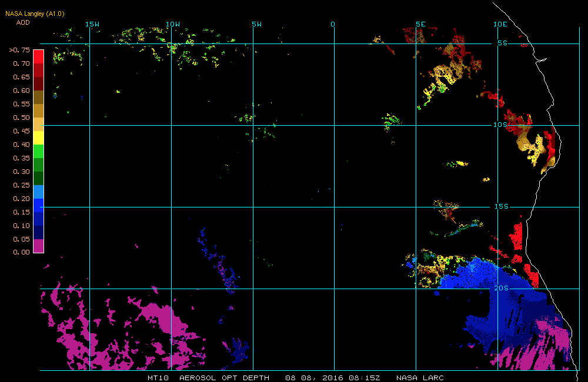Click the 08 08, 2016 date text
This screenshot has width=588, height=382.
(x=314, y=377)
